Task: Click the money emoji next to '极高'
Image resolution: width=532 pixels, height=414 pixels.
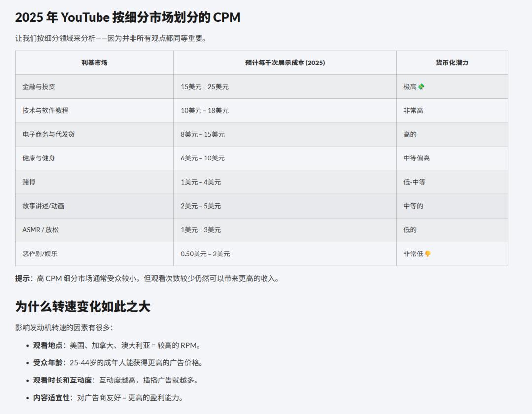Action: click(x=421, y=87)
